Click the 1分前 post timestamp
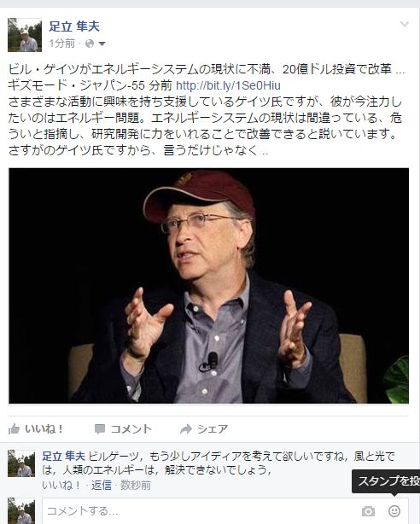The width and height of the screenshot is (420, 524). click(x=61, y=44)
